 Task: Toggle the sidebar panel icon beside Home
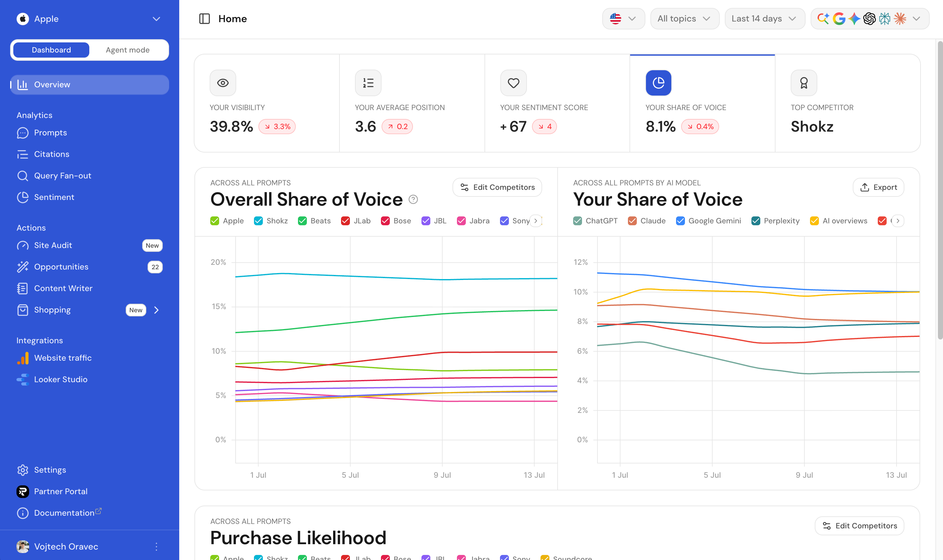click(x=204, y=18)
